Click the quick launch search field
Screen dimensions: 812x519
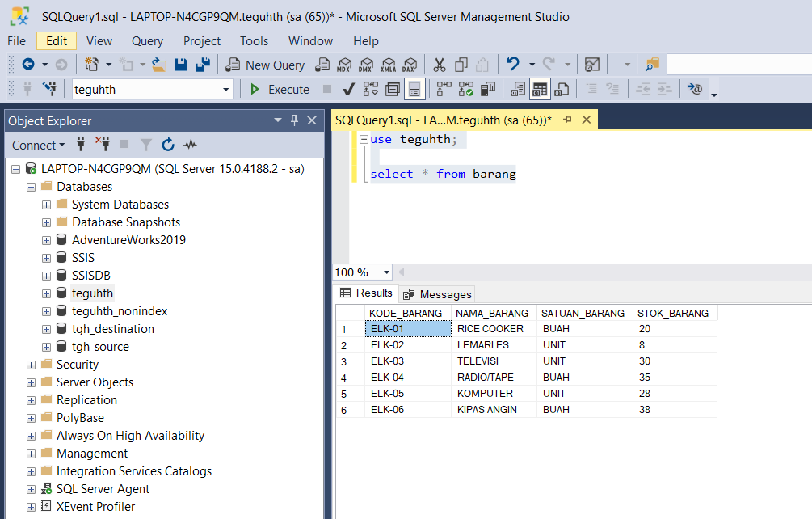(x=739, y=65)
